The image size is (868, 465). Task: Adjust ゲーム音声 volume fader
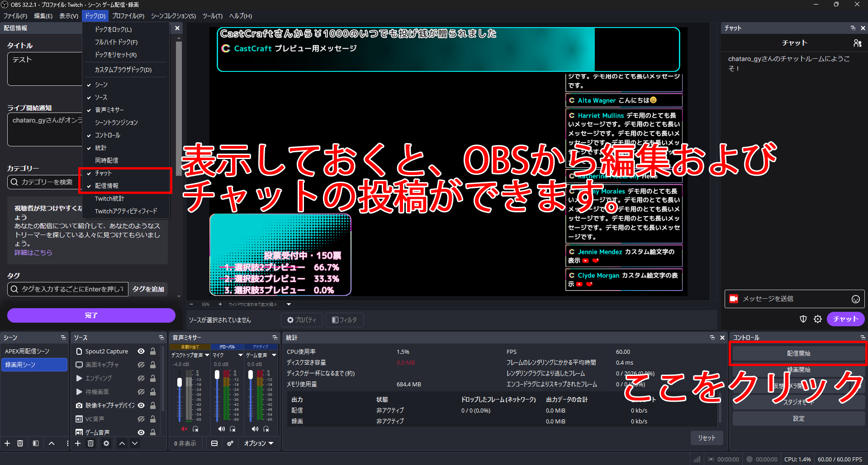[251, 375]
